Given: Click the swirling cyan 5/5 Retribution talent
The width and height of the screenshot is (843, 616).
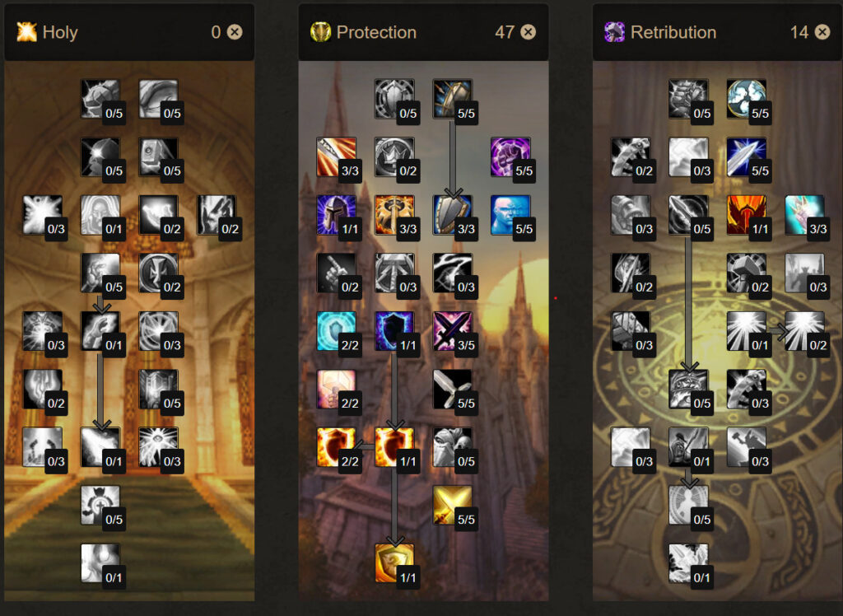Looking at the screenshot, I should pyautogui.click(x=747, y=99).
